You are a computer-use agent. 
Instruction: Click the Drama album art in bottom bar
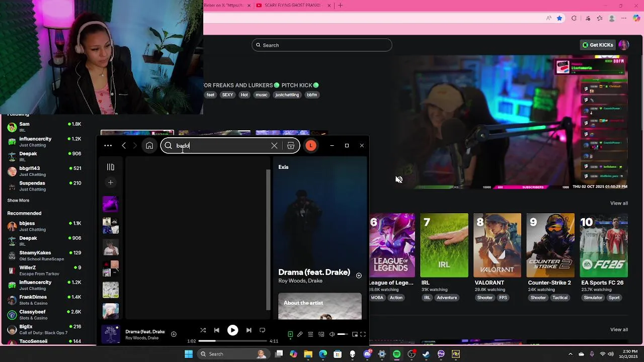(111, 334)
